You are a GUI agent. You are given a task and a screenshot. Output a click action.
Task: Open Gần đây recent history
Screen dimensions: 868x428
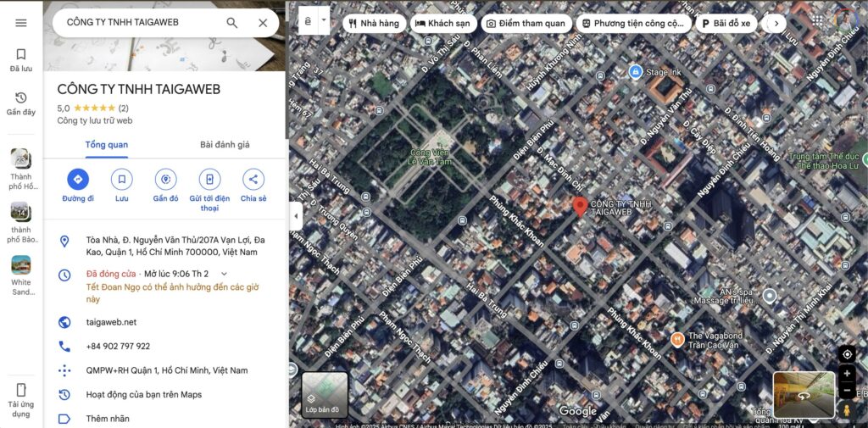(x=21, y=104)
